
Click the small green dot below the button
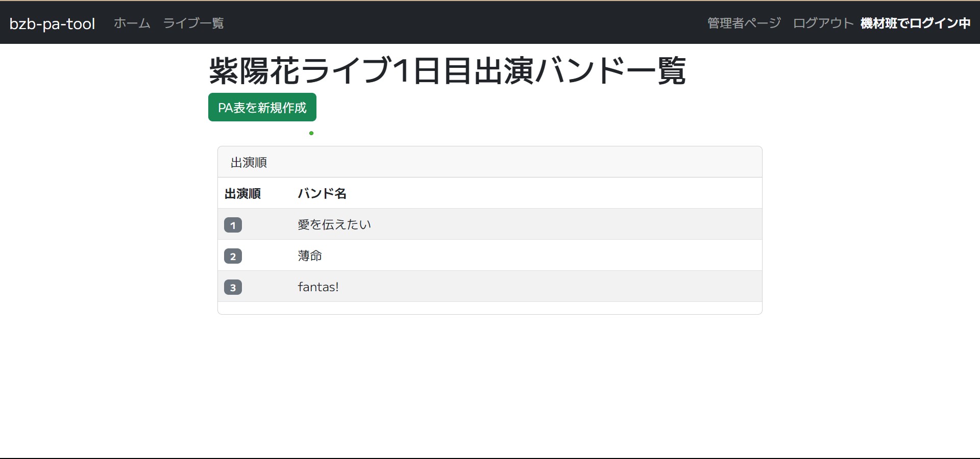point(312,133)
